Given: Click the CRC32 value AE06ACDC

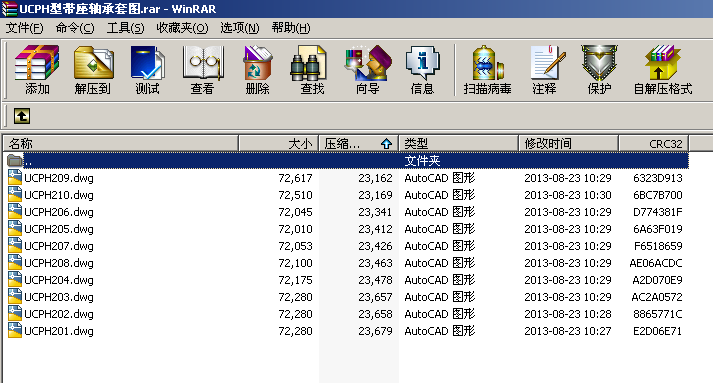Looking at the screenshot, I should 656,263.
